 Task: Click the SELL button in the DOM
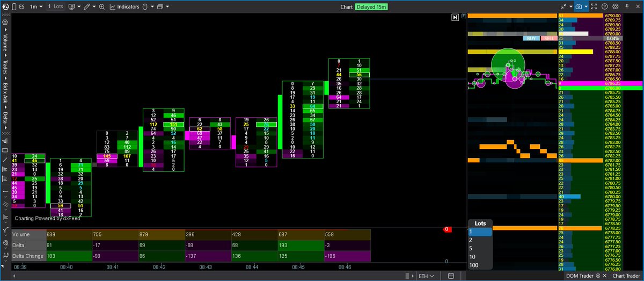[x=549, y=39]
